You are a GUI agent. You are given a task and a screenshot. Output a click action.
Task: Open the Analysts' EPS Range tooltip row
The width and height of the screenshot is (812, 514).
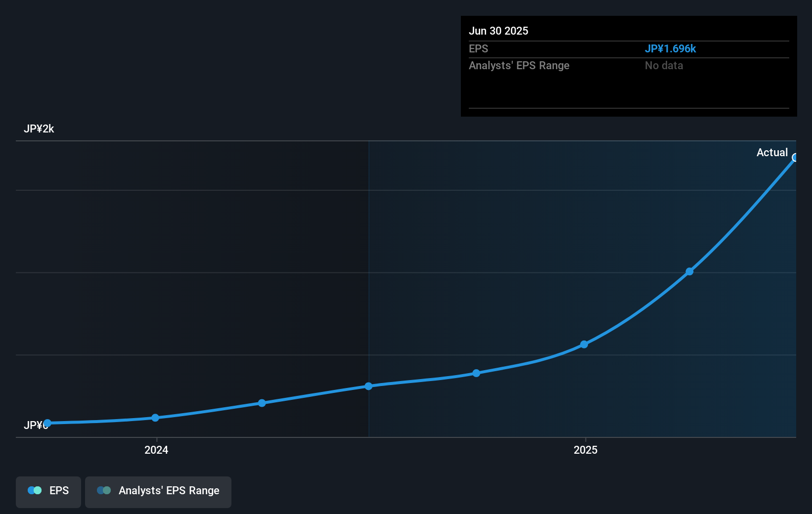519,65
